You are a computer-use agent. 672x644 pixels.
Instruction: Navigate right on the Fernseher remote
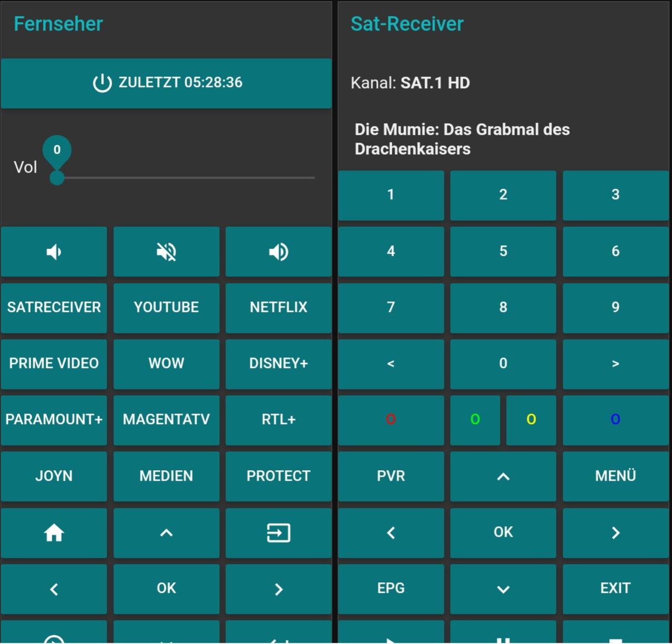coord(279,589)
